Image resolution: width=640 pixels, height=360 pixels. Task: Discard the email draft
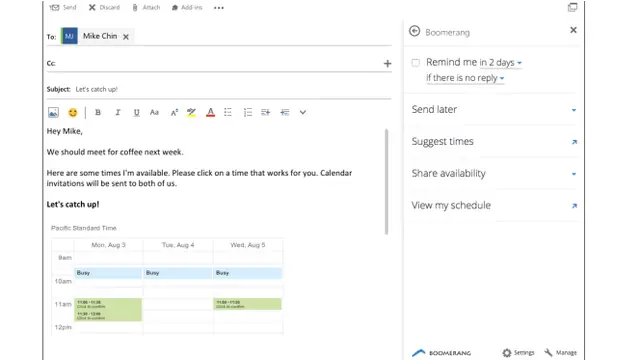tap(104, 7)
